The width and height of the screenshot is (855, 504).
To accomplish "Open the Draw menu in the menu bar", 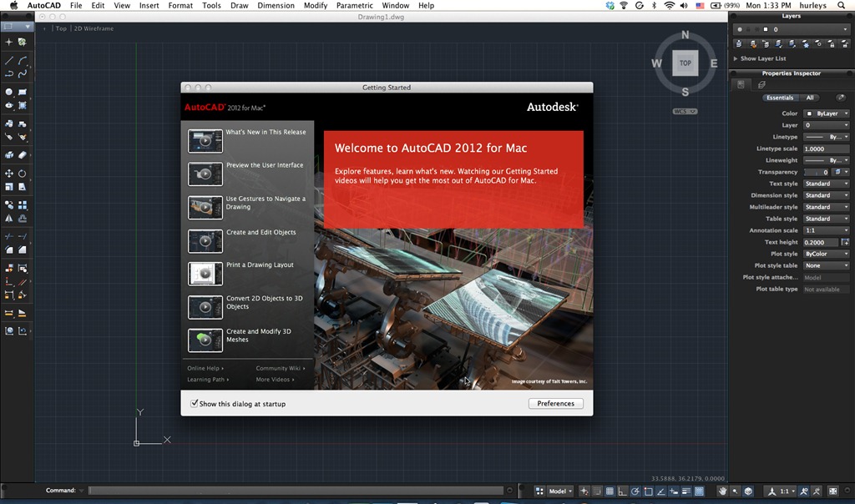I will click(240, 5).
